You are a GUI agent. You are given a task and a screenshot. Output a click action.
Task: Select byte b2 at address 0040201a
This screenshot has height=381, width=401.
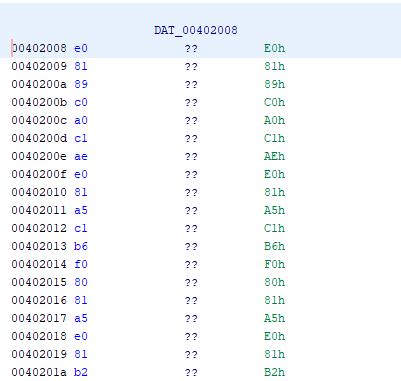click(81, 372)
